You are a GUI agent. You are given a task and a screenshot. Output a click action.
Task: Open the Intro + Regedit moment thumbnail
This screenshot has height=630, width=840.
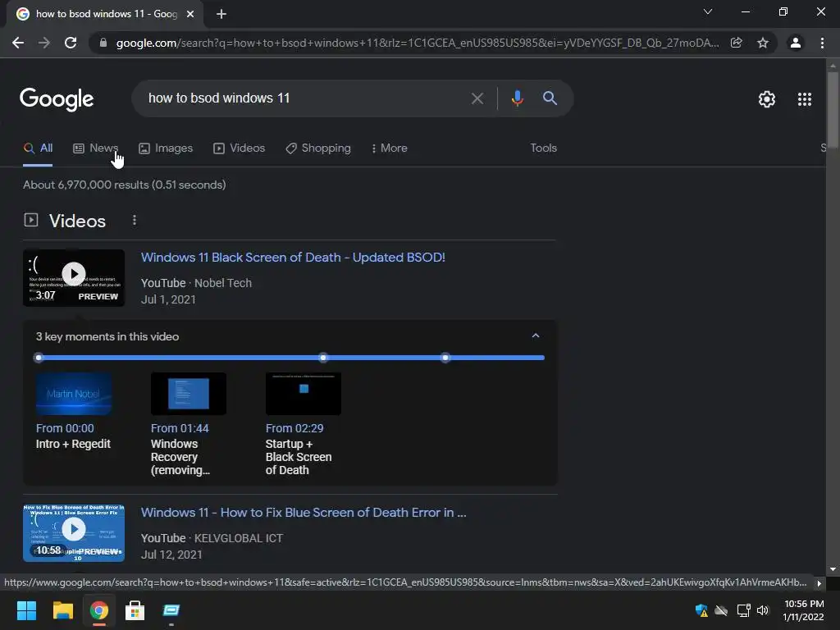click(x=74, y=394)
